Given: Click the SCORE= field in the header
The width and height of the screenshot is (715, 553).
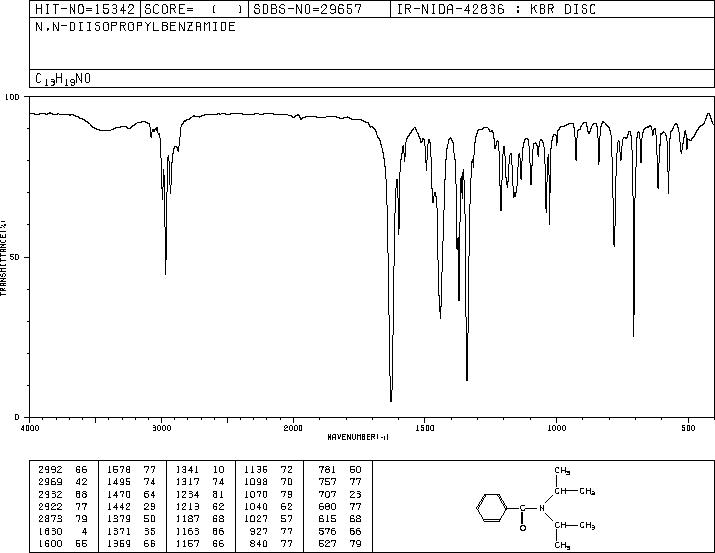Looking at the screenshot, I should click(194, 9).
